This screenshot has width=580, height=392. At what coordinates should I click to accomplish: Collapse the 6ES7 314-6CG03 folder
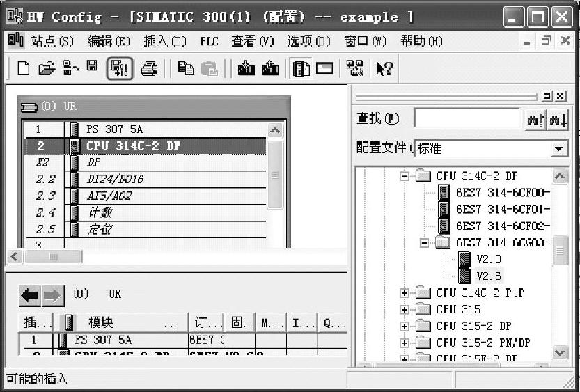[424, 243]
